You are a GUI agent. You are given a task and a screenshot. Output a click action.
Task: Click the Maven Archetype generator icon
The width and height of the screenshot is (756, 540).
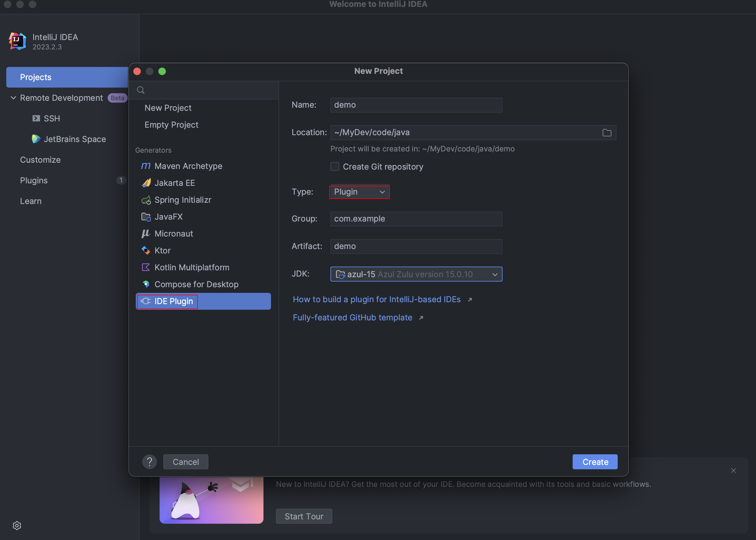pyautogui.click(x=146, y=166)
